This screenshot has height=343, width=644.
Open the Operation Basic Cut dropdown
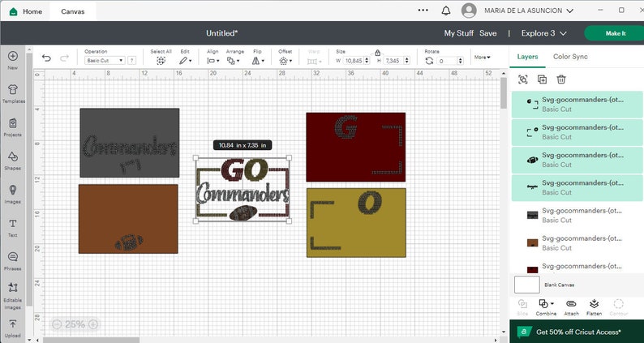105,60
